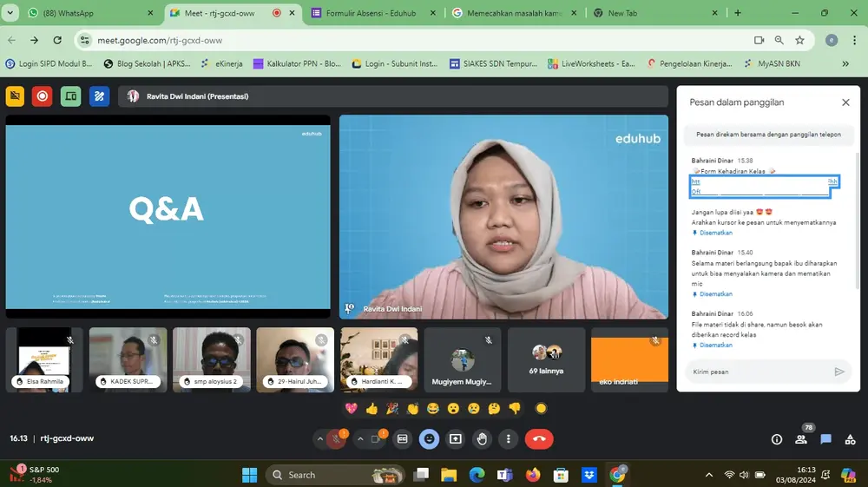Image resolution: width=868 pixels, height=487 pixels.
Task: Switch to Formulir Absensi - Eduhub tab
Action: tap(374, 13)
